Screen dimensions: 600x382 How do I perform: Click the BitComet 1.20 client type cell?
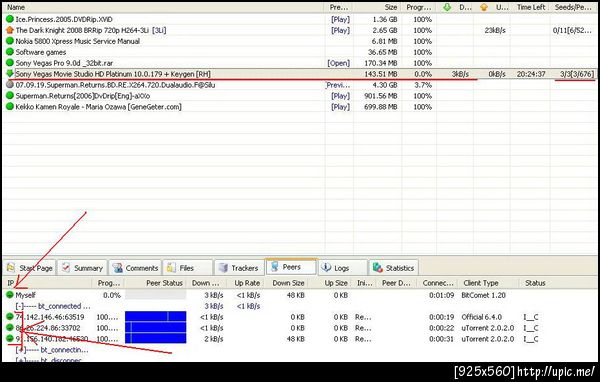coord(483,295)
